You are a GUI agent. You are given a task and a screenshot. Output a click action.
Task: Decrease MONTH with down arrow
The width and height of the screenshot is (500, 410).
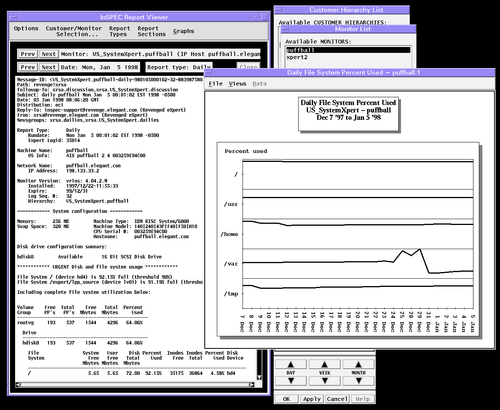click(358, 381)
